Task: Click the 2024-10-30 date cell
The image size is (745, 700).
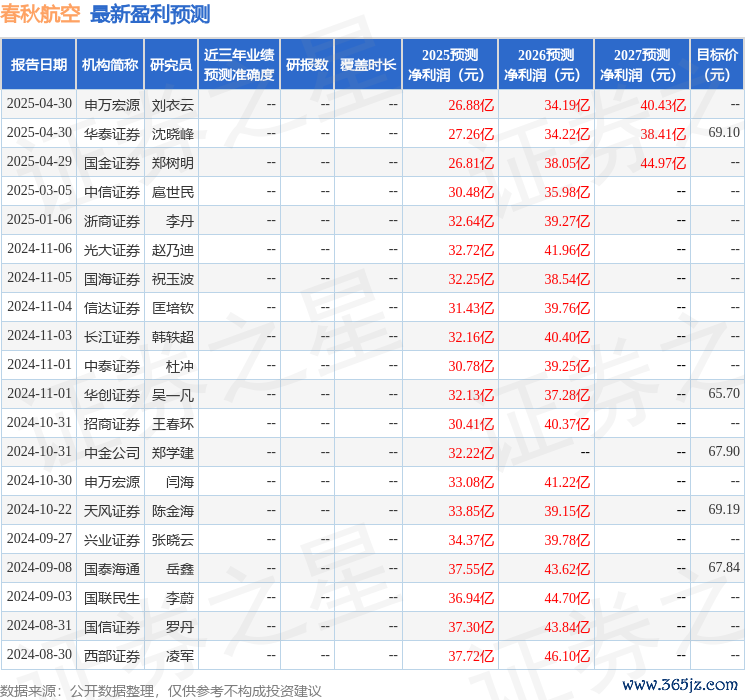Action: coord(39,480)
